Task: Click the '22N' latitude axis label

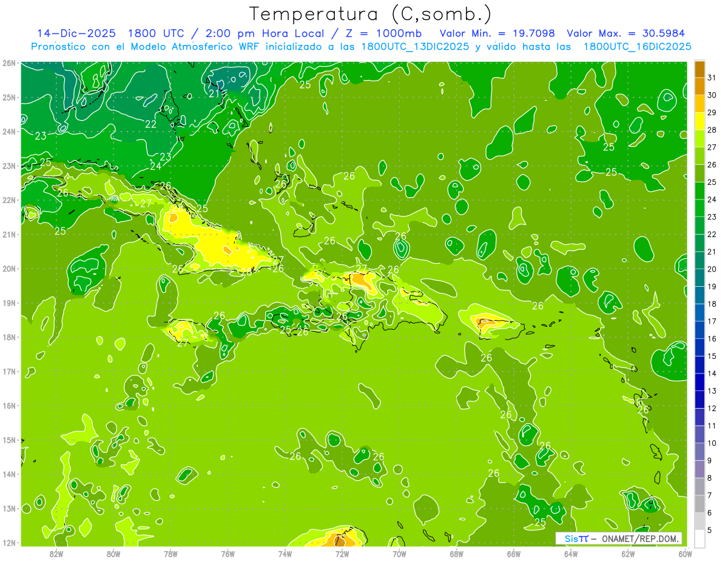Action: coord(8,200)
